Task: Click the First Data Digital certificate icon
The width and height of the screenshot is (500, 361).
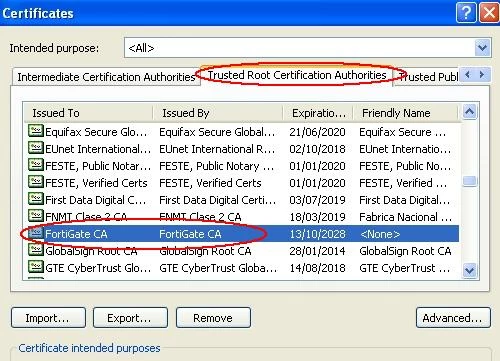Action: click(36, 199)
